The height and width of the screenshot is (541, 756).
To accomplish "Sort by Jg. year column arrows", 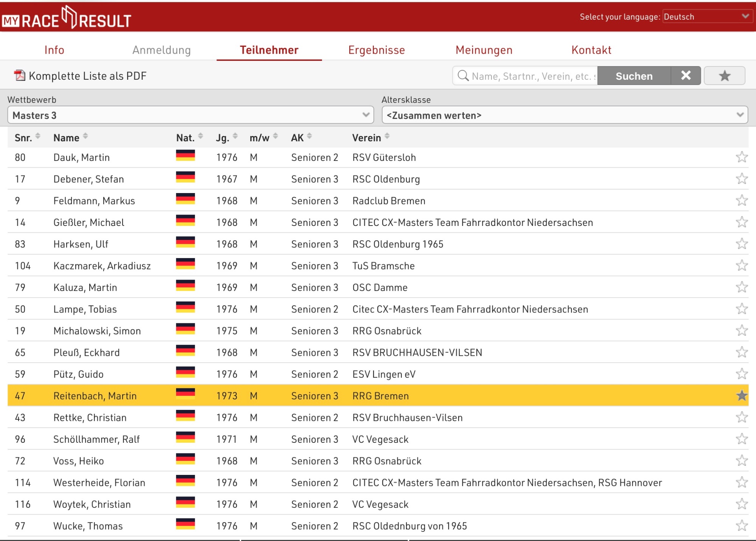I will [x=235, y=136].
